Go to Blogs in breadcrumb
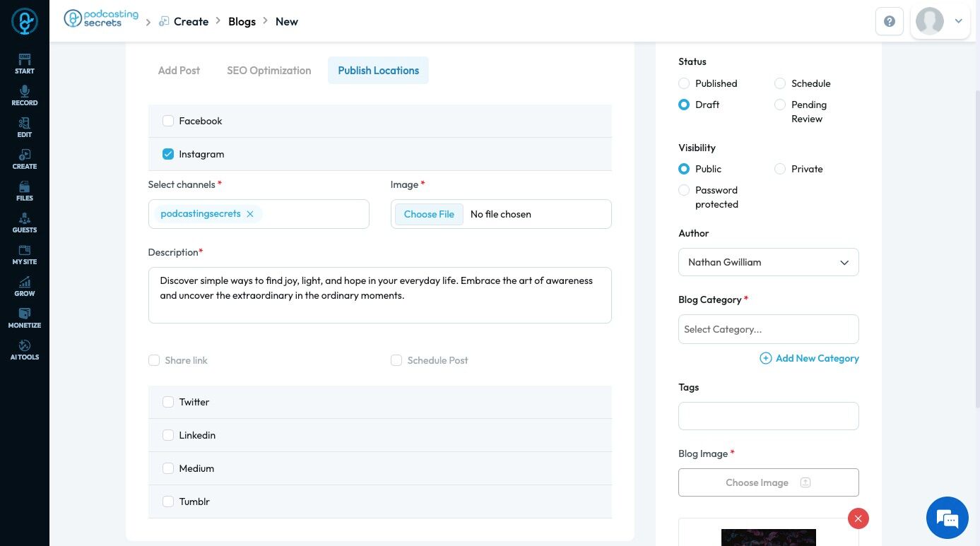 click(242, 22)
